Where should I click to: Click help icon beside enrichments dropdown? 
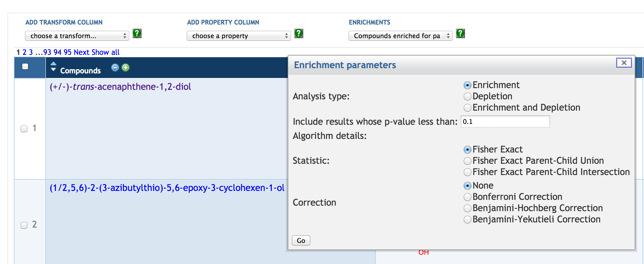[x=460, y=34]
